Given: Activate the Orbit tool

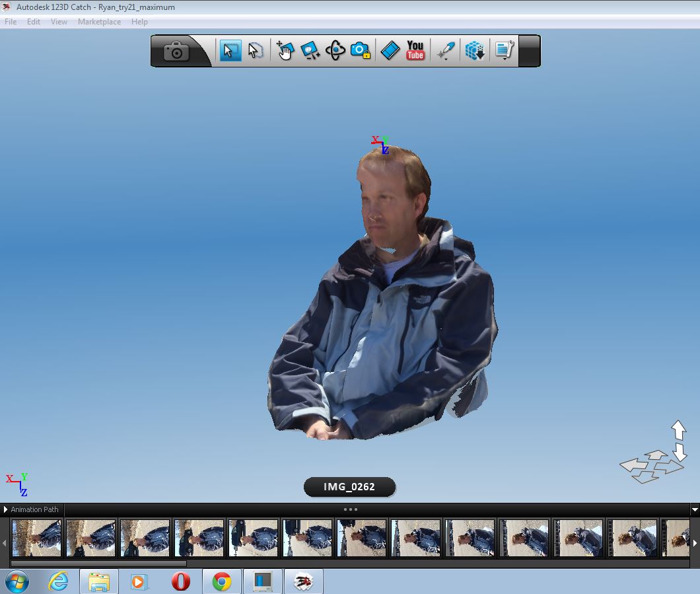Looking at the screenshot, I should point(335,50).
